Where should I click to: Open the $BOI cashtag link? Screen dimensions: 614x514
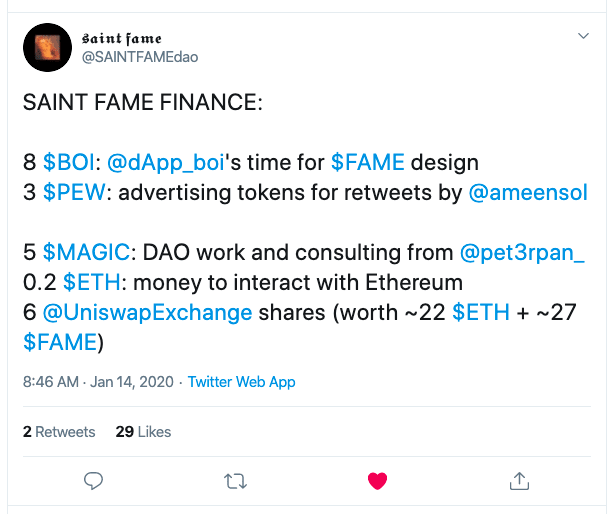(x=69, y=162)
